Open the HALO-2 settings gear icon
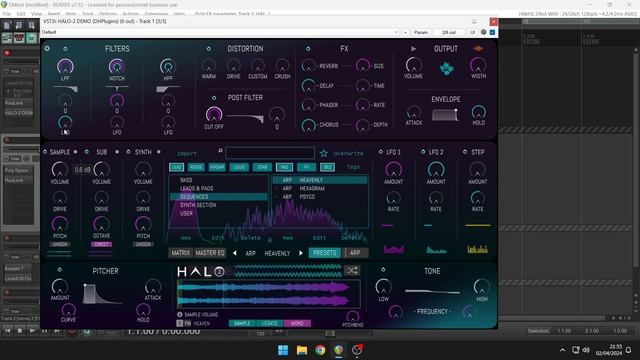Viewport: 640px width, 360px height. tap(47, 49)
